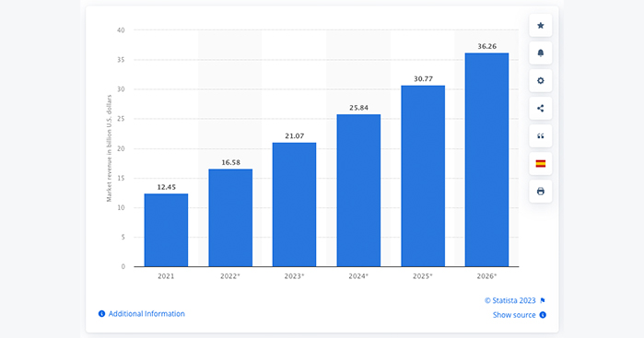Image resolution: width=644 pixels, height=338 pixels.
Task: Select the 2022 bar labeled 16.58
Action: point(230,217)
